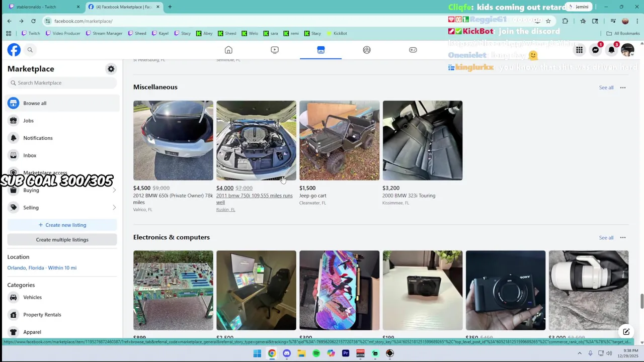Open the All Bookmarks folder
The height and width of the screenshot is (362, 644).
click(623, 33)
